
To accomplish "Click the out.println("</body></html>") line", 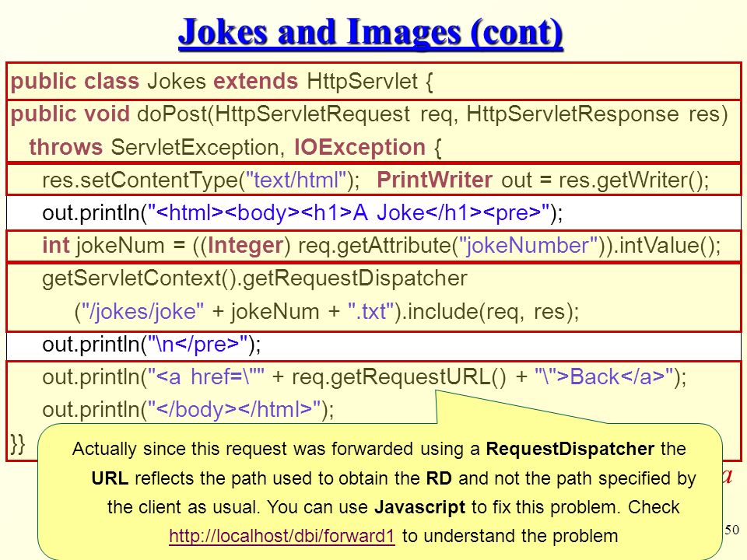I will click(188, 410).
